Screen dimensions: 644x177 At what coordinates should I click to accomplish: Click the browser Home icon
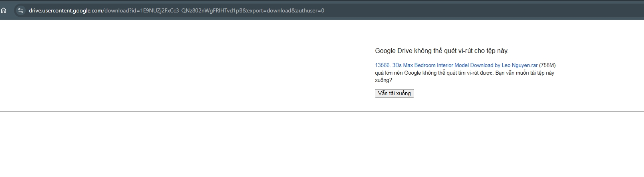(x=4, y=10)
